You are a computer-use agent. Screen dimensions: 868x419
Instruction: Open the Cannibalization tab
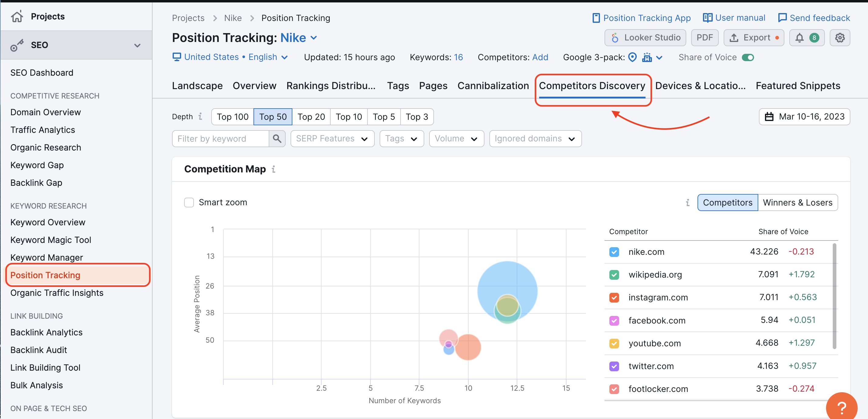493,86
